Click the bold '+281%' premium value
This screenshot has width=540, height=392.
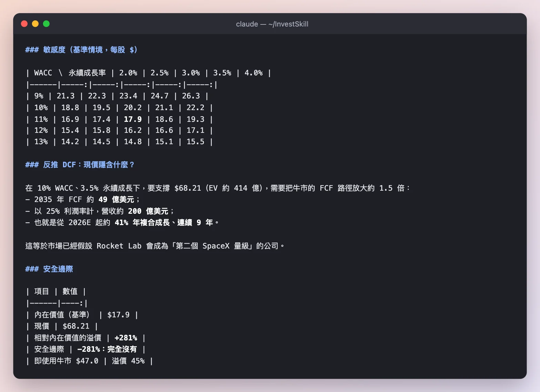pos(126,338)
